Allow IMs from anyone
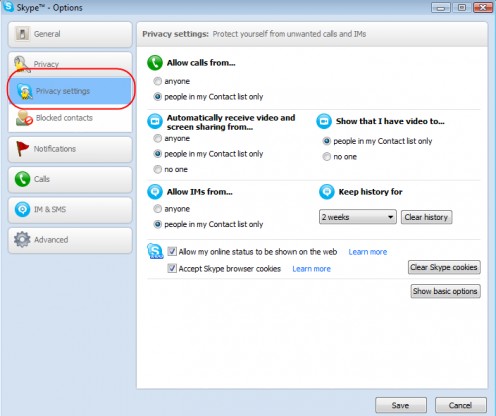496x416 pixels. (157, 209)
